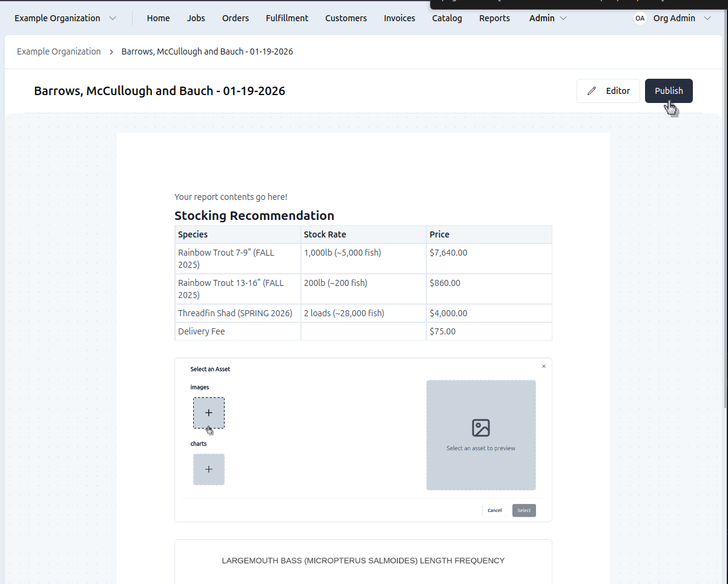The image size is (728, 584).
Task: Switch to the Invoices page
Action: pos(399,18)
